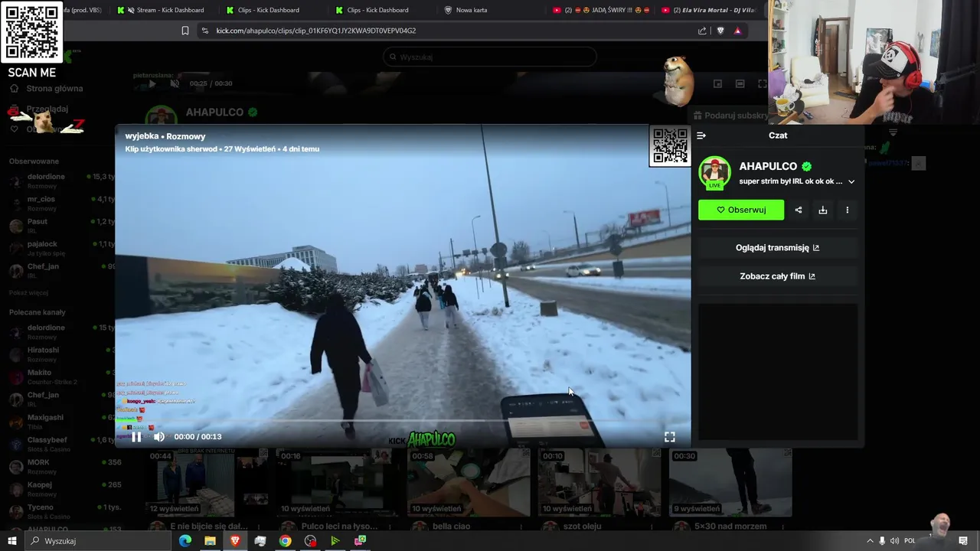Image resolution: width=980 pixels, height=551 pixels.
Task: Switch to the Stream - Kick Dashboard tab
Action: coord(162,10)
